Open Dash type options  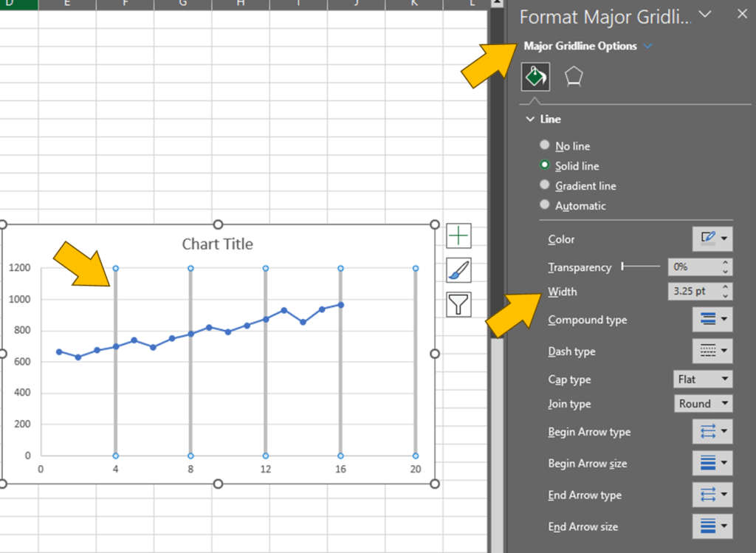pos(712,351)
